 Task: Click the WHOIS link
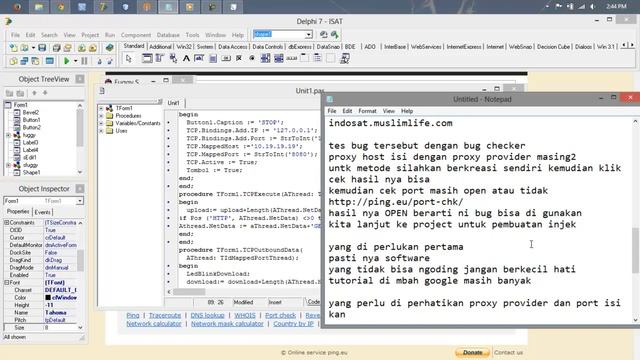point(245,316)
